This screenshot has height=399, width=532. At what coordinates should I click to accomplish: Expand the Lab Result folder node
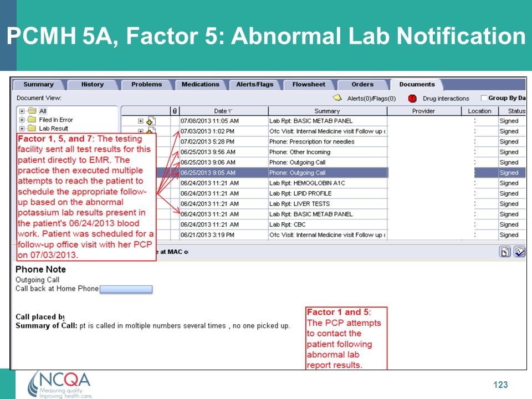22,129
